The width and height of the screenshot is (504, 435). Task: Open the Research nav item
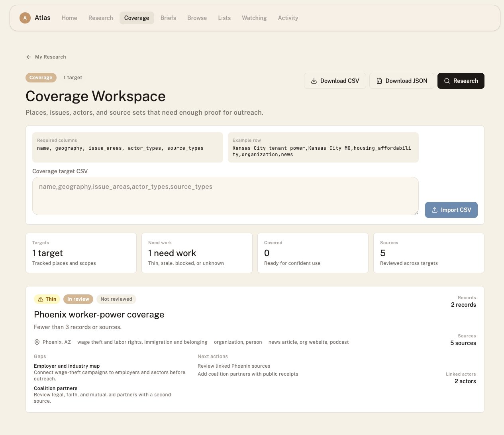(101, 18)
